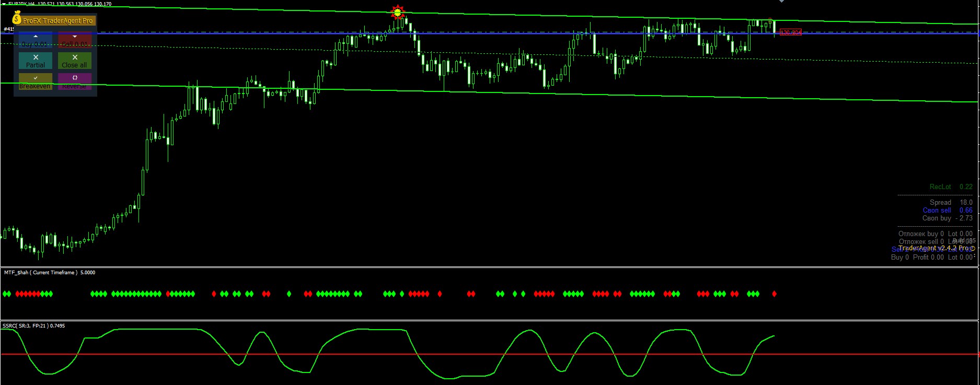Click the last red diamond in MTF_$hah row
Screen dimensions: 980x385
coord(774,294)
